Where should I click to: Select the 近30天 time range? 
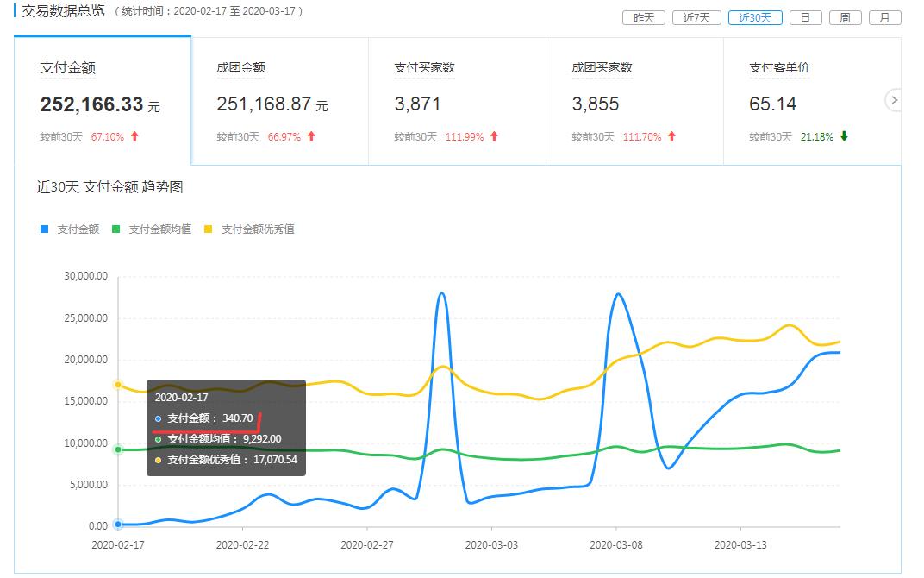[755, 17]
